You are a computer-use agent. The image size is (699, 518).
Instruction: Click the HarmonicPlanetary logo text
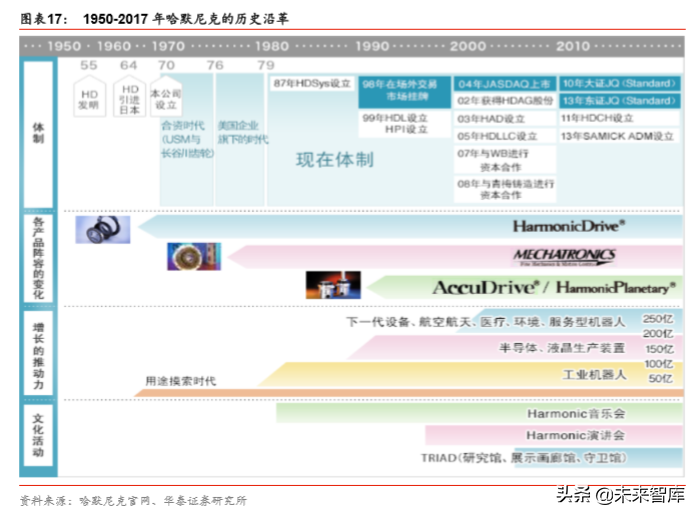point(616,288)
